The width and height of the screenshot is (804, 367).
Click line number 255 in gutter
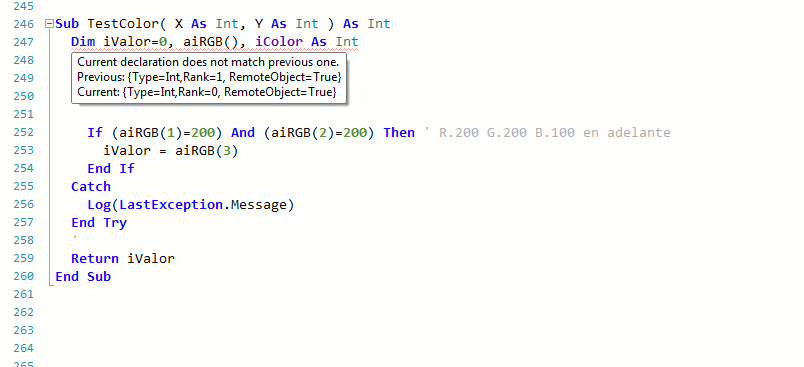[x=24, y=186]
